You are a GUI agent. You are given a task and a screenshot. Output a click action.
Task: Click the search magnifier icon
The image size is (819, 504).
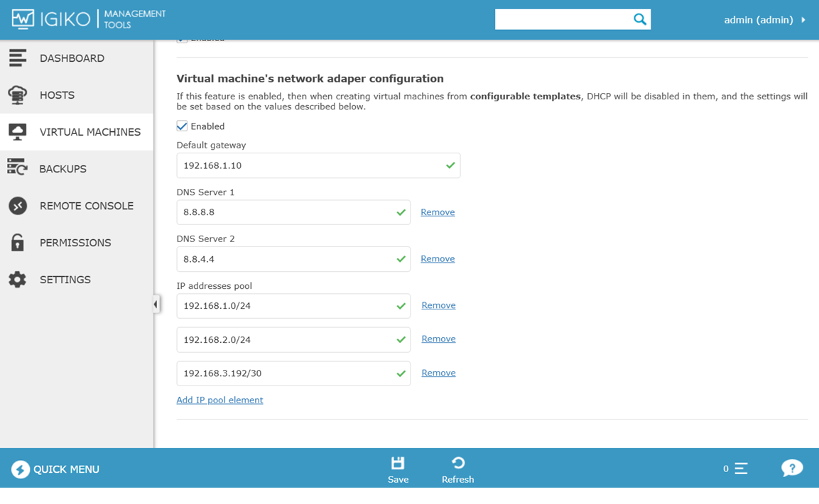(x=639, y=20)
